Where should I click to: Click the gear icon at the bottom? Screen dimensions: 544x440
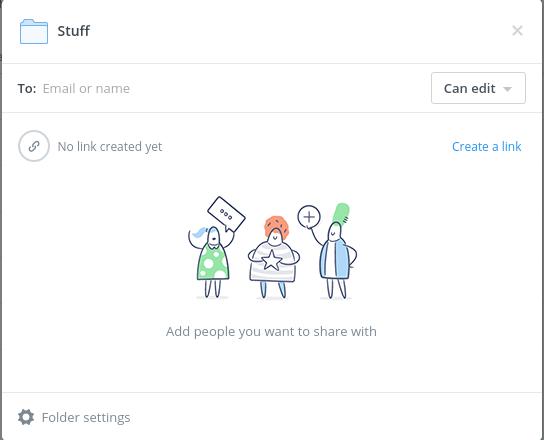click(x=26, y=417)
